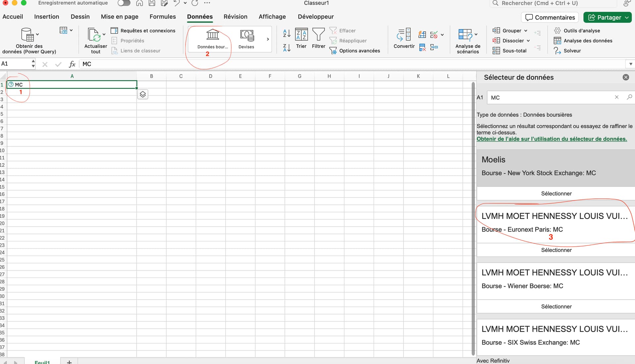Click Sélectionner for LVMH Euronext Paris
Viewport: 635px width, 364px height.
tap(556, 250)
